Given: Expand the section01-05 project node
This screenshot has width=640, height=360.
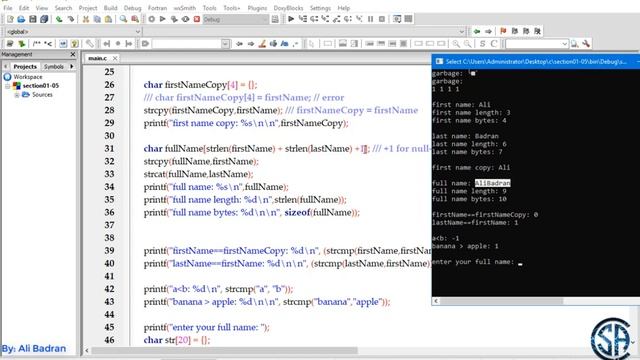Looking at the screenshot, I should tap(7, 86).
